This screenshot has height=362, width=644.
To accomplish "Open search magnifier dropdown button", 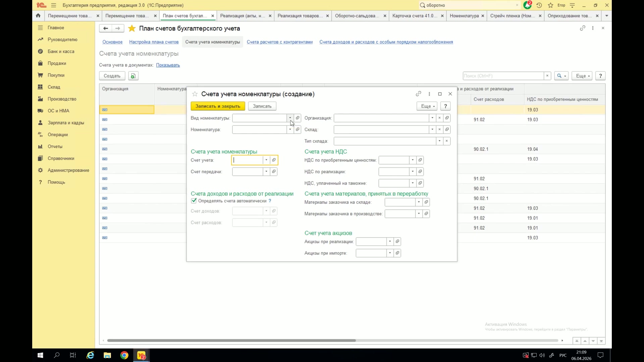I will 561,76.
